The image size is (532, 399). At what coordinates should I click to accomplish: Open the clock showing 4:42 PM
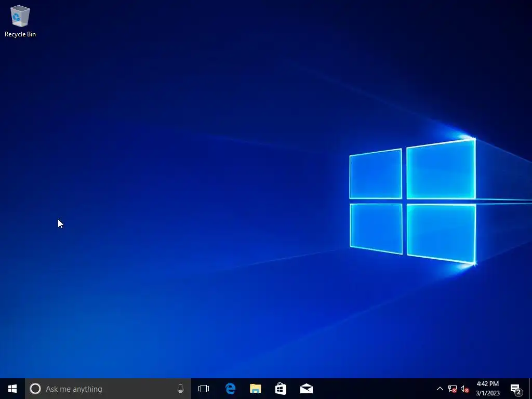(x=487, y=389)
